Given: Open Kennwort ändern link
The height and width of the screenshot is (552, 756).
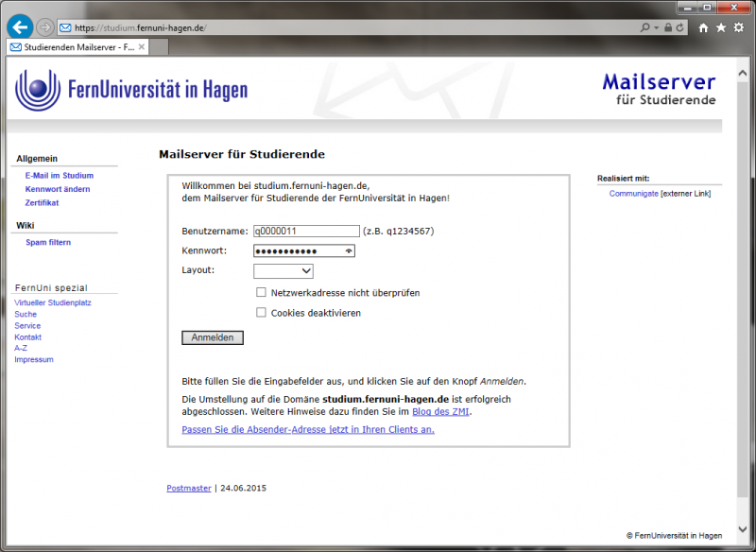Looking at the screenshot, I should click(58, 189).
